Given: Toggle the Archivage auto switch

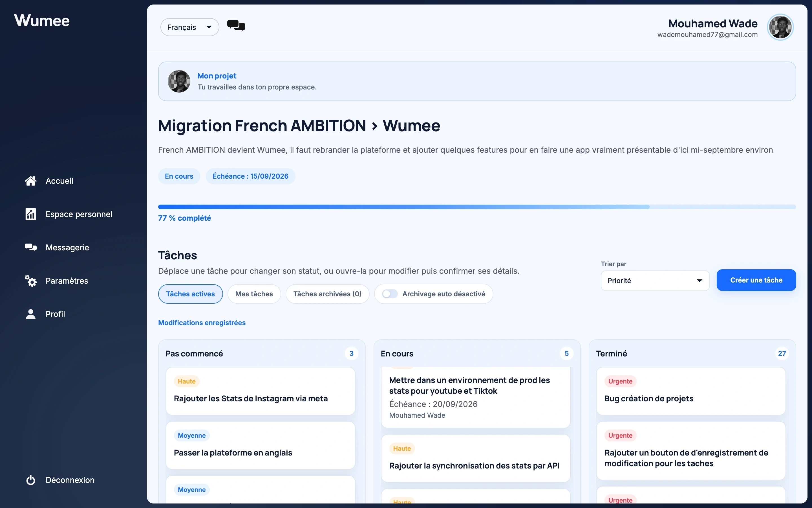Looking at the screenshot, I should click(390, 294).
